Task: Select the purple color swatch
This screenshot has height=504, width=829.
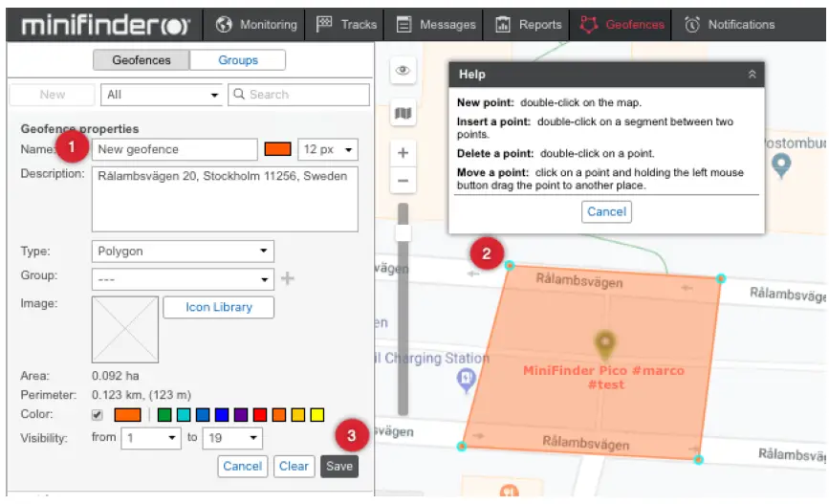Action: click(241, 415)
